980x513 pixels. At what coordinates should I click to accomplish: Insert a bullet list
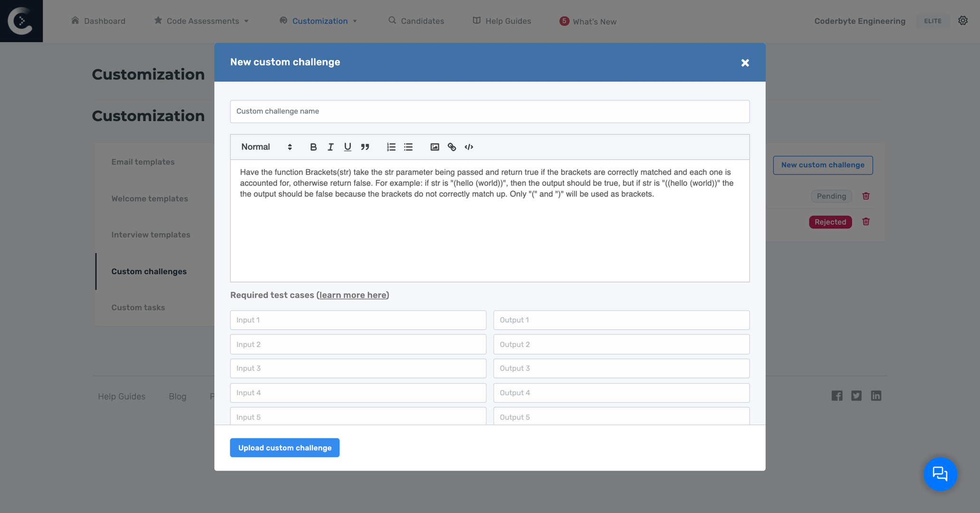point(408,147)
